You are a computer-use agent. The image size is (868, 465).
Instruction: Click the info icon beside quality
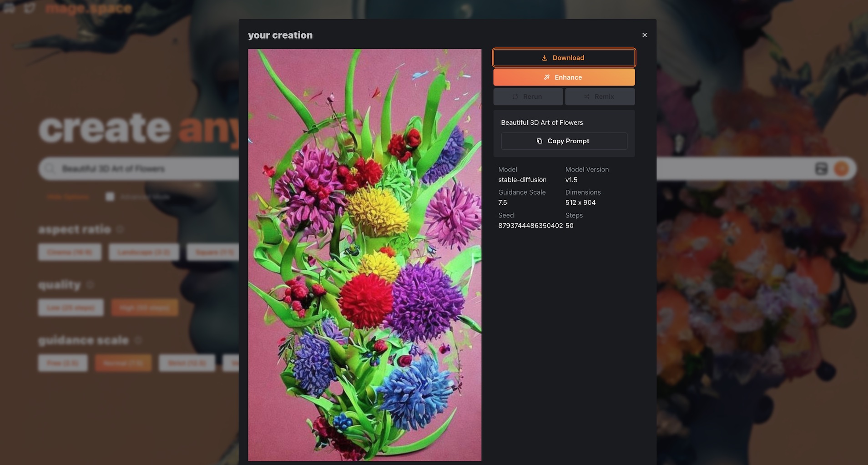pos(90,285)
